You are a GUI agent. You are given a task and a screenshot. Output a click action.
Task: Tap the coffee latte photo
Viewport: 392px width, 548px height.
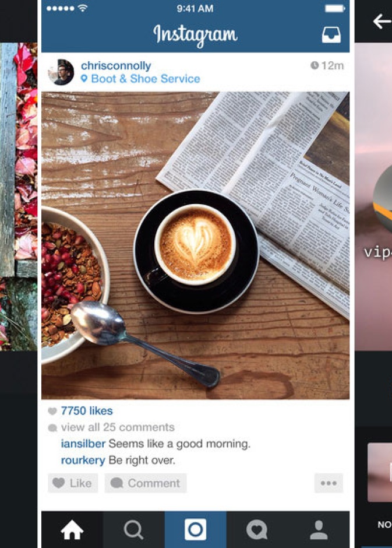(196, 245)
